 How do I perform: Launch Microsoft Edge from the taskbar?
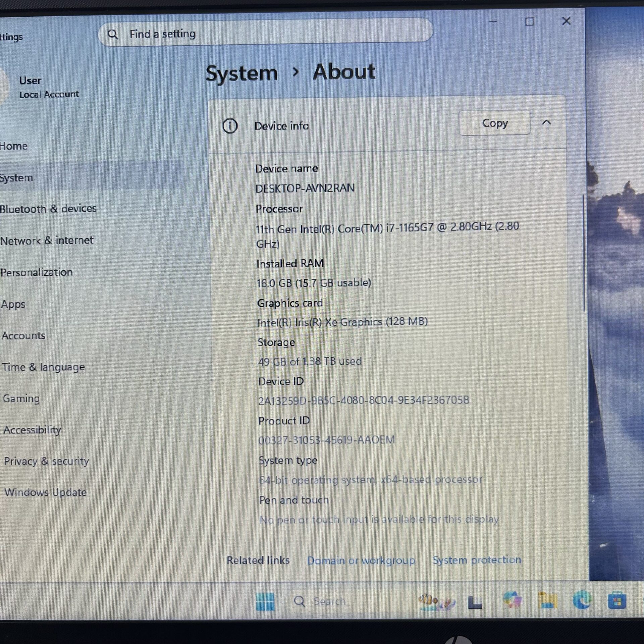point(582,599)
